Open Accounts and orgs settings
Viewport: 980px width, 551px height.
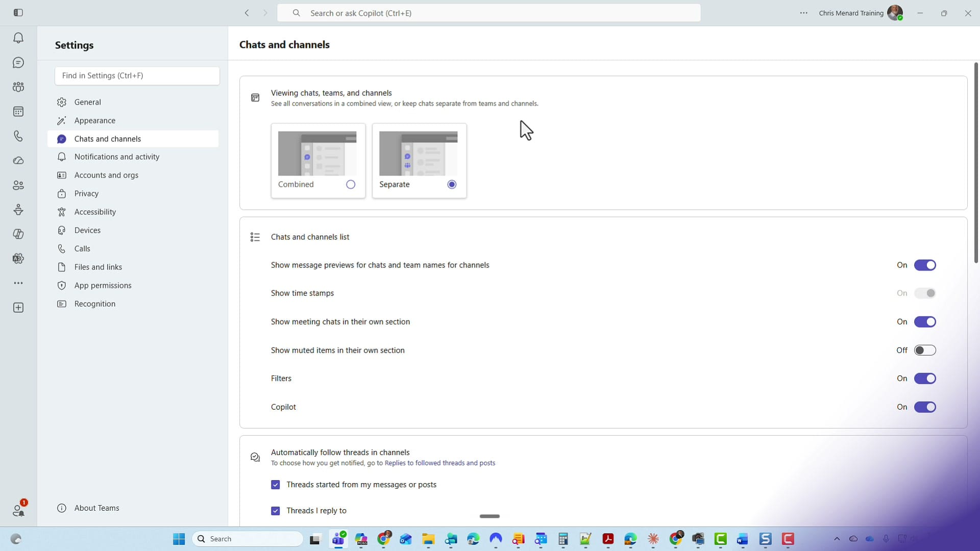click(x=133, y=175)
